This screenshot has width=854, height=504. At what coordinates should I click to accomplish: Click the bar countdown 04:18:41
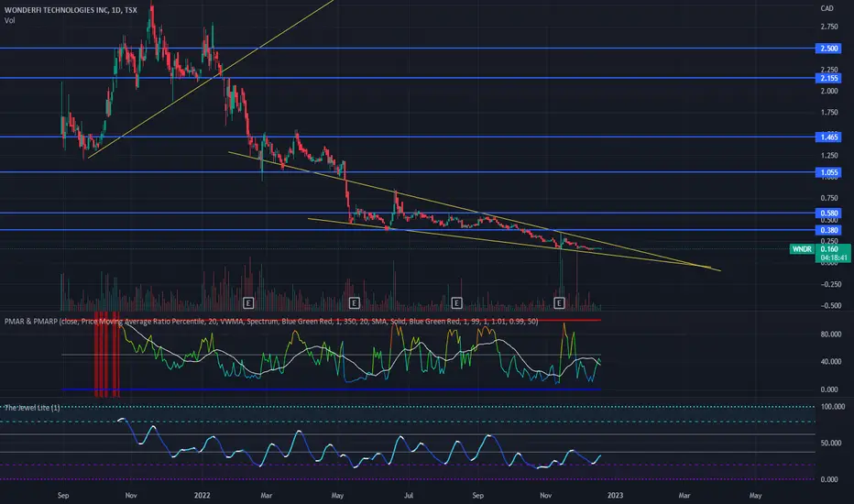[x=834, y=257]
